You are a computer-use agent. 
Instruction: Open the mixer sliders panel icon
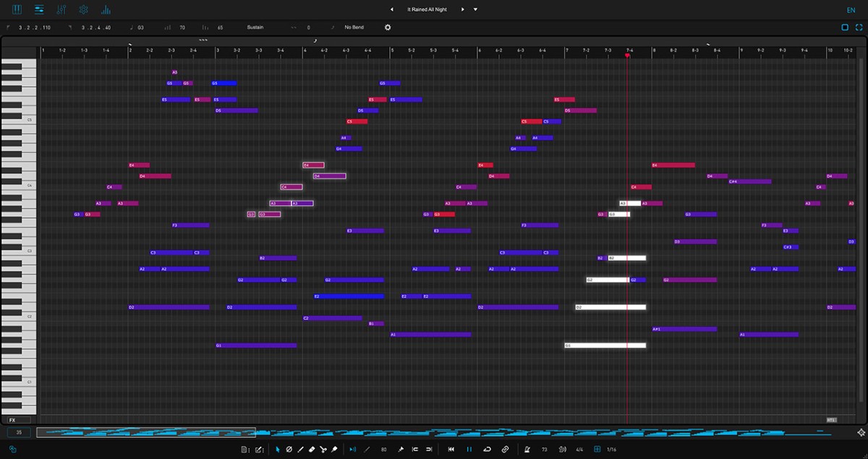click(x=61, y=9)
